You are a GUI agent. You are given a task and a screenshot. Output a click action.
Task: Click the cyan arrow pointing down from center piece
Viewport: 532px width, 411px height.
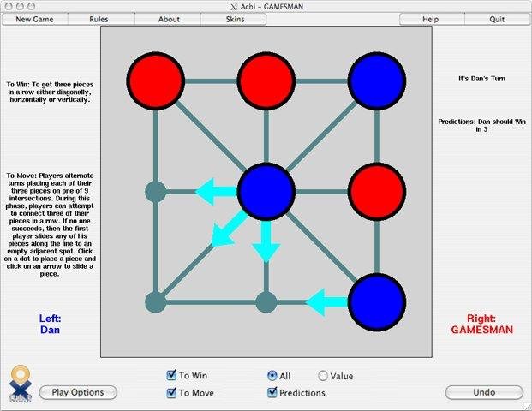(x=266, y=241)
